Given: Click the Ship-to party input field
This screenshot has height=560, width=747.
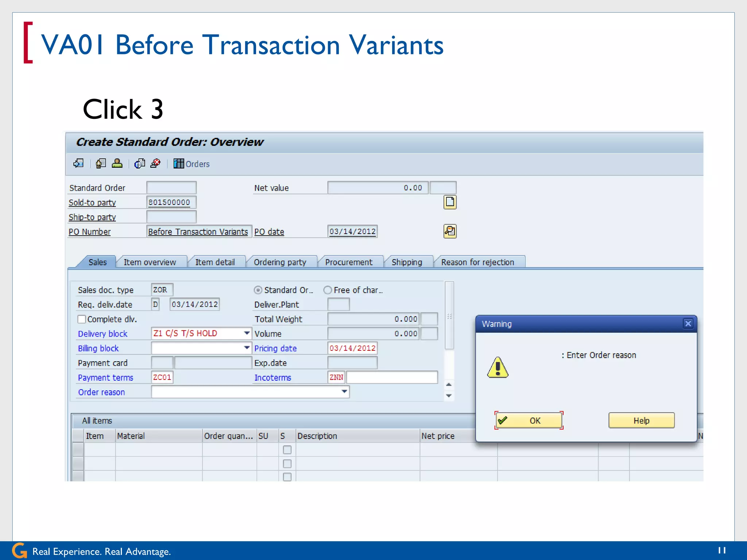Looking at the screenshot, I should (171, 217).
